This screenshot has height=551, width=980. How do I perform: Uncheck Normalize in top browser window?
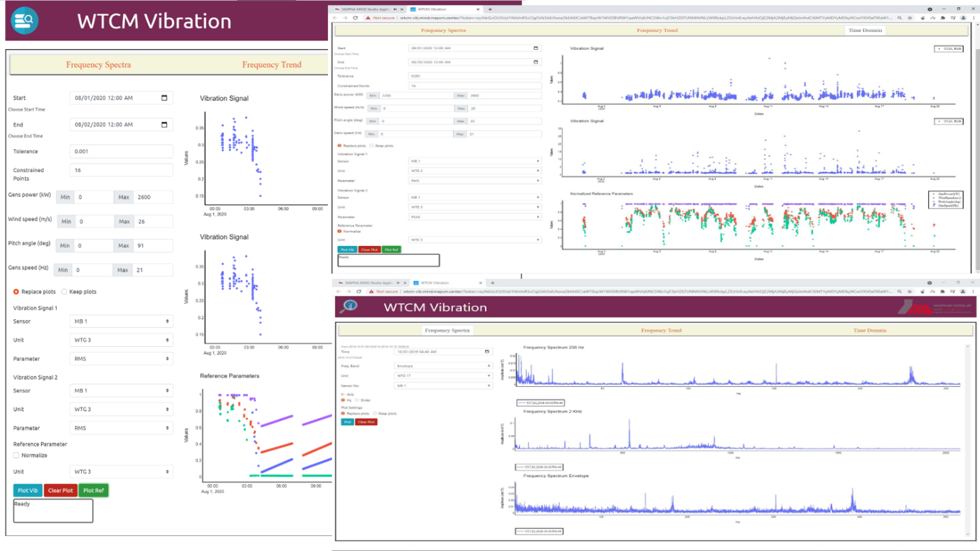339,231
